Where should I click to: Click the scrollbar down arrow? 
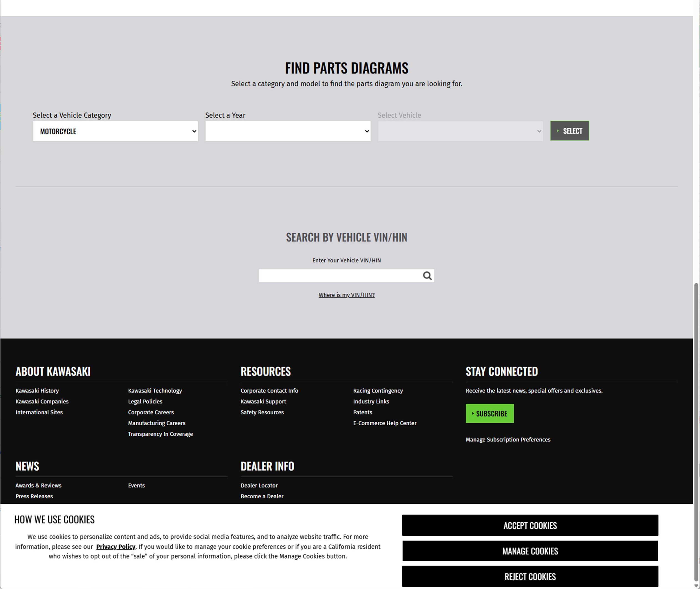[696, 586]
